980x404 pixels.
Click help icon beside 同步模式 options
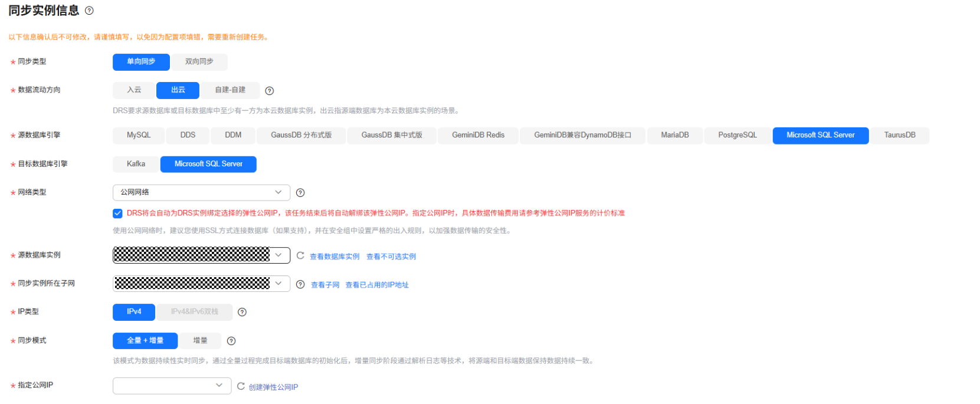click(231, 341)
